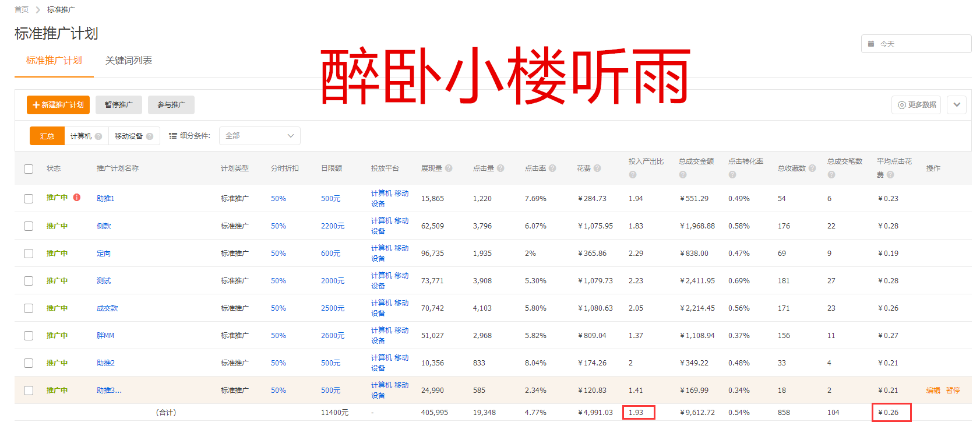Screen dimensions: 980x422
Task: Check the box for 定向 plan
Action: (x=29, y=253)
